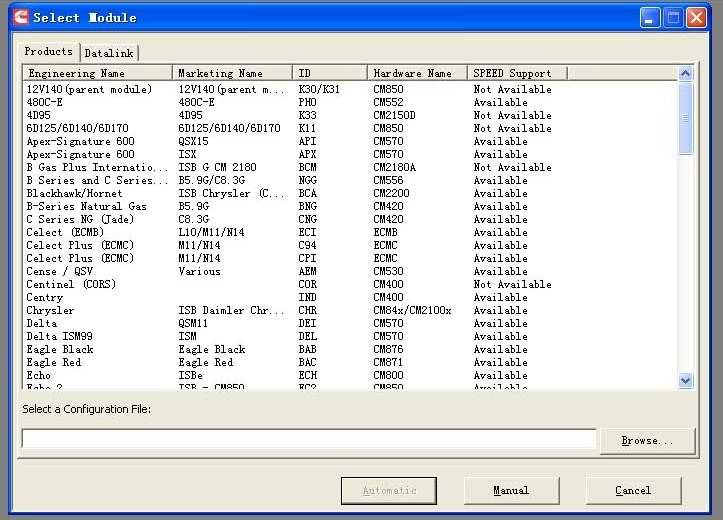The image size is (723, 520).
Task: Click the CM2180A hardware name cell
Action: (394, 167)
